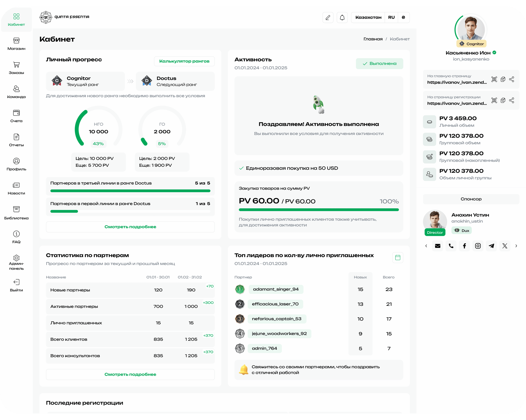This screenshot has height=420, width=526.
Task: Click sponsor's Telegram contact icon
Action: tap(491, 246)
